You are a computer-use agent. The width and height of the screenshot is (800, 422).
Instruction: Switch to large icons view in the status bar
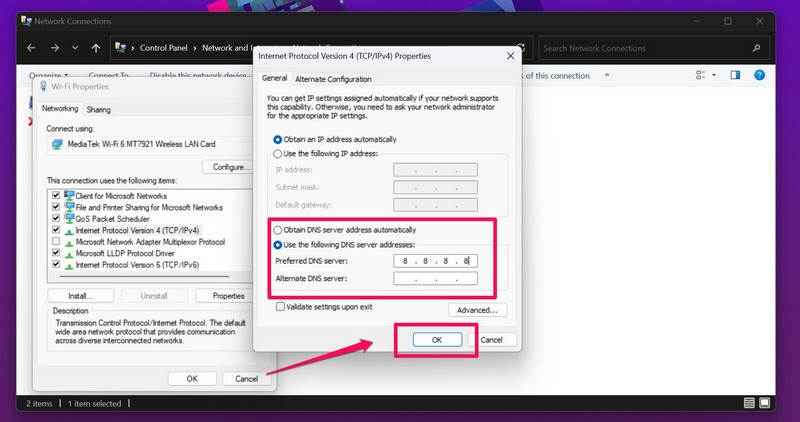764,403
